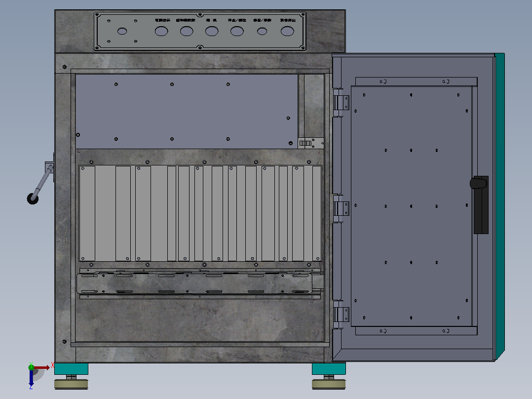Pick the middle hinge of the open door

pos(342,208)
